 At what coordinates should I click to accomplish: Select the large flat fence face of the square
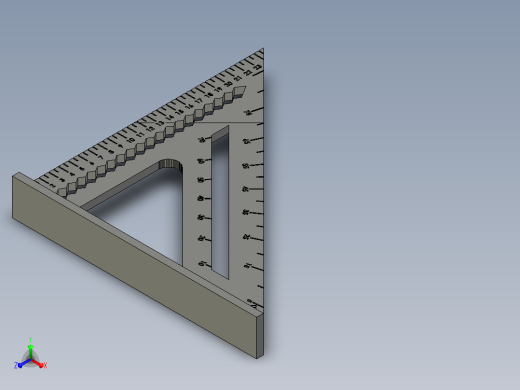(x=134, y=267)
